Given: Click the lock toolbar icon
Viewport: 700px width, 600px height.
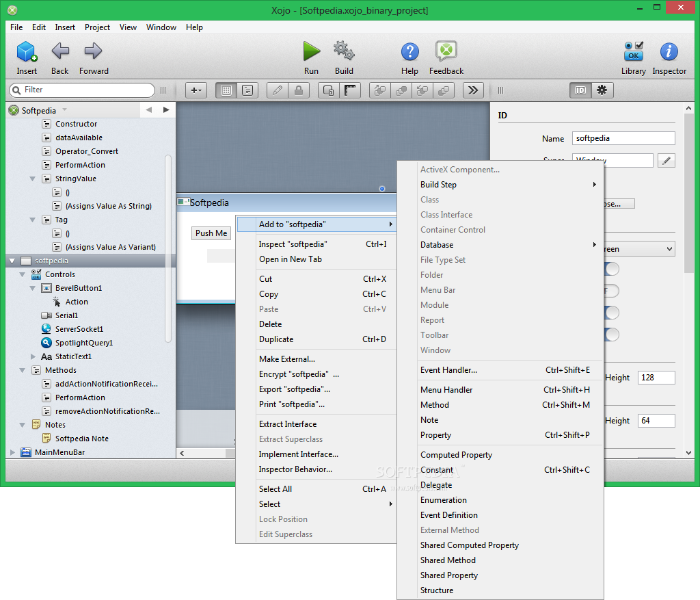Looking at the screenshot, I should pos(299,90).
